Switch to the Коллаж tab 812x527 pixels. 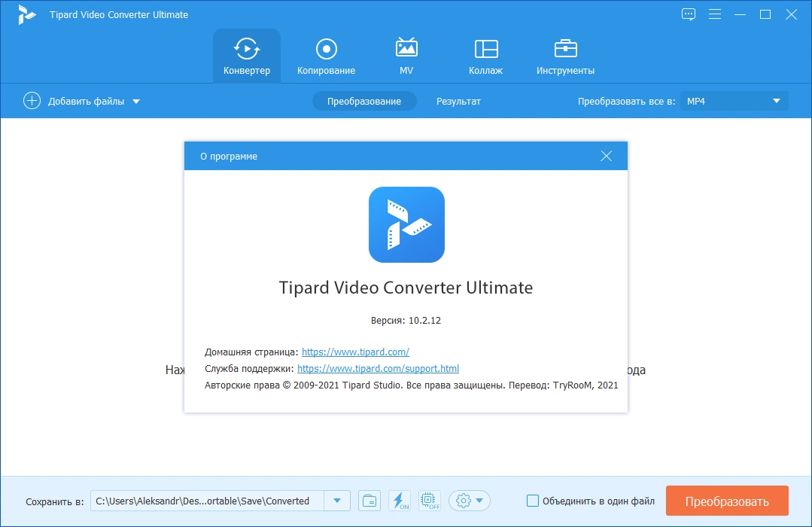[x=485, y=56]
